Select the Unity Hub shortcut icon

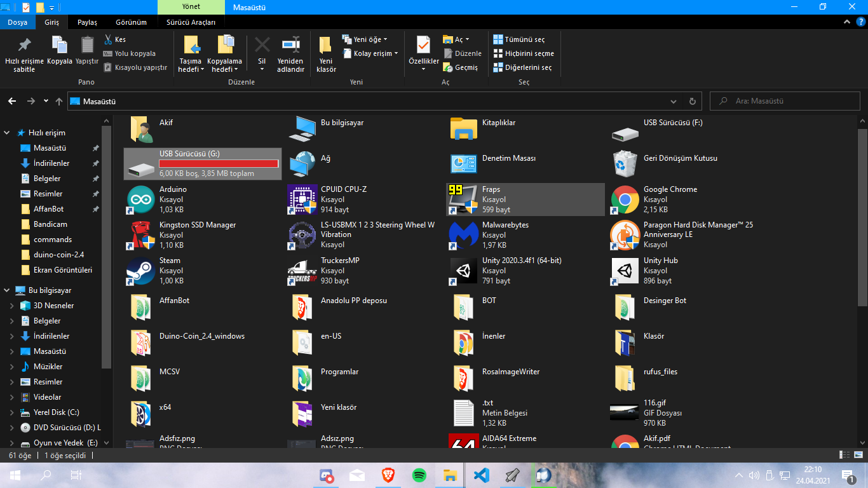pos(625,270)
